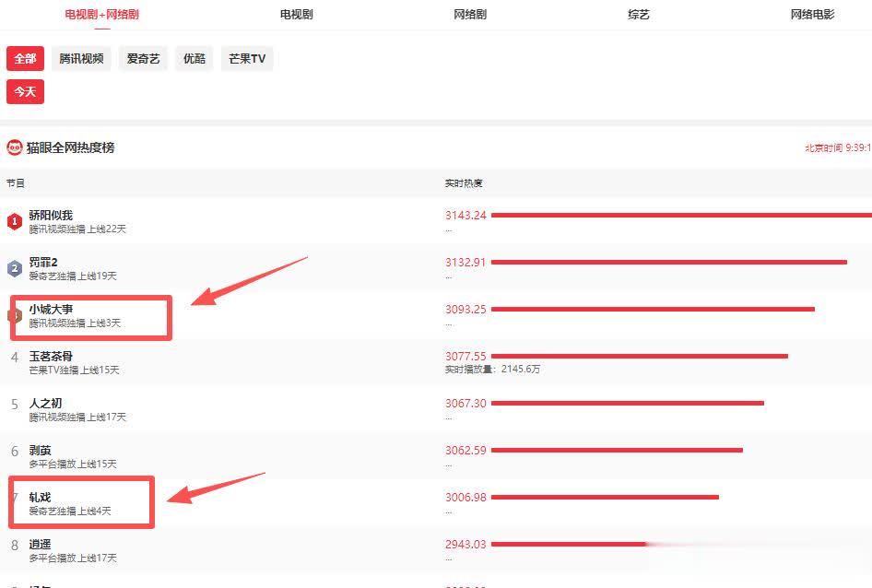Switch to the 电视剧 tab
The image size is (872, 588).
point(296,15)
